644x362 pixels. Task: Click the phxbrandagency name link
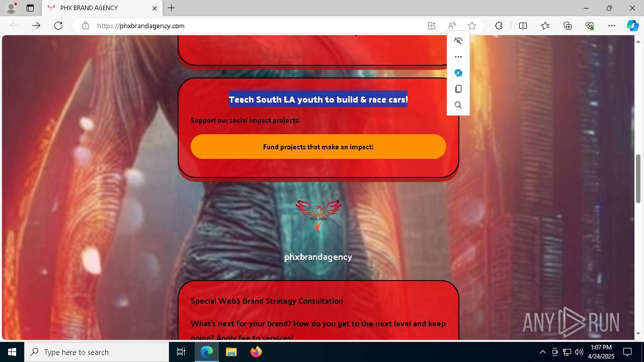318,257
